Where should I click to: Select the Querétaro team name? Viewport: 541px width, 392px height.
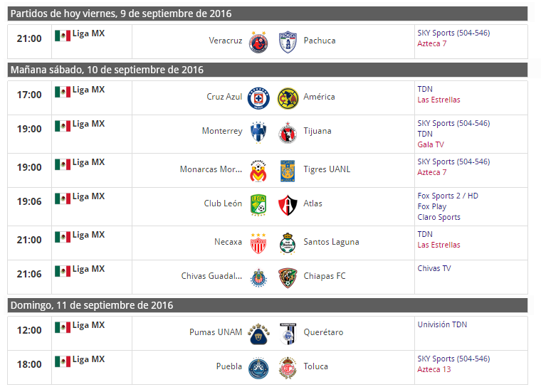[x=323, y=332]
